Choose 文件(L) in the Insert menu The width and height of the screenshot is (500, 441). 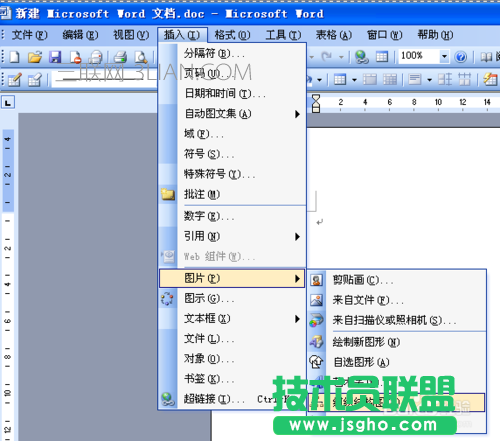pyautogui.click(x=232, y=339)
